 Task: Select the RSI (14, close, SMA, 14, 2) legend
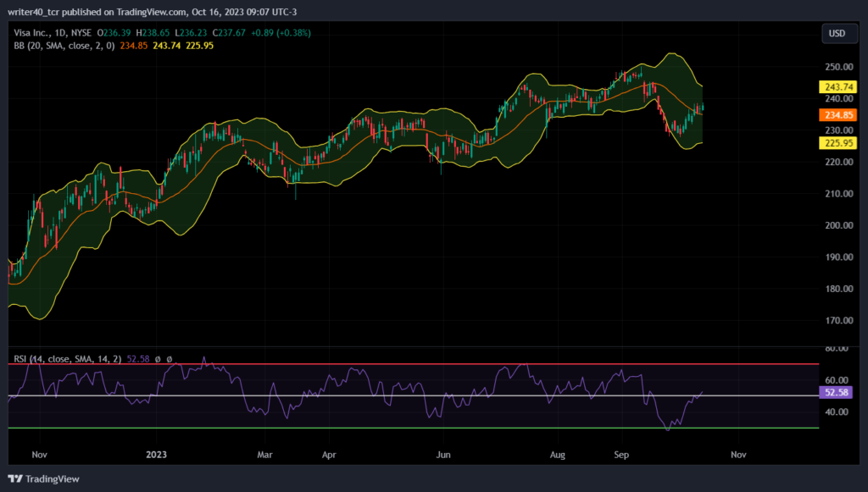coord(68,359)
